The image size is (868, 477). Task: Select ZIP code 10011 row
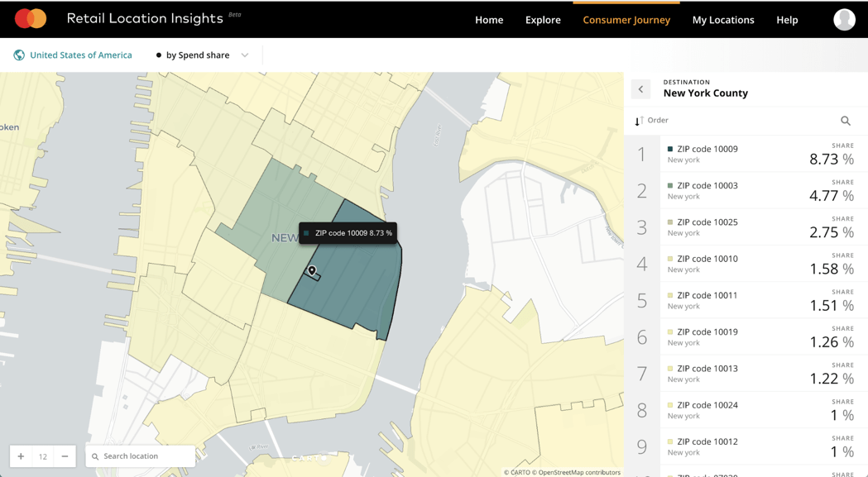point(746,300)
